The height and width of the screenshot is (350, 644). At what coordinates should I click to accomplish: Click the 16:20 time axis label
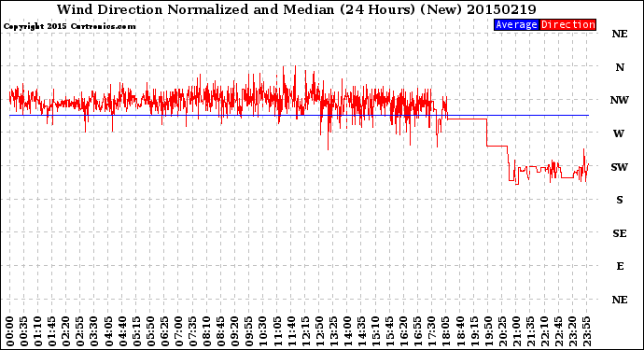pos(404,331)
